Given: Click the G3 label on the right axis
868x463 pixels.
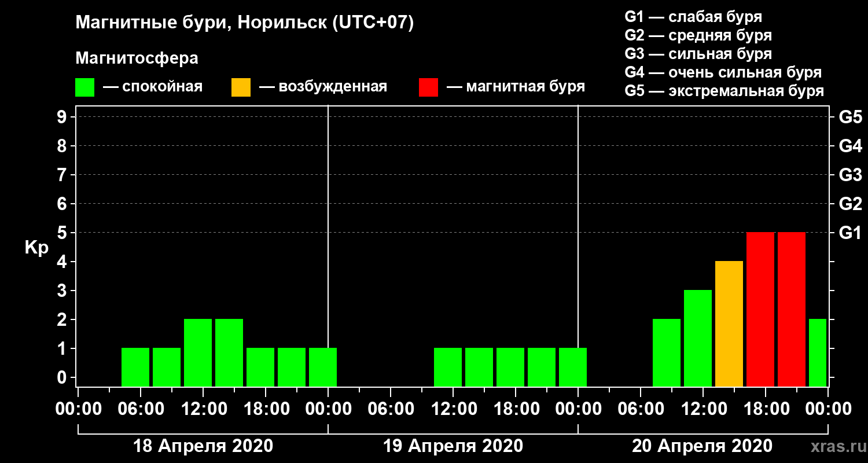Looking at the screenshot, I should tap(850, 175).
